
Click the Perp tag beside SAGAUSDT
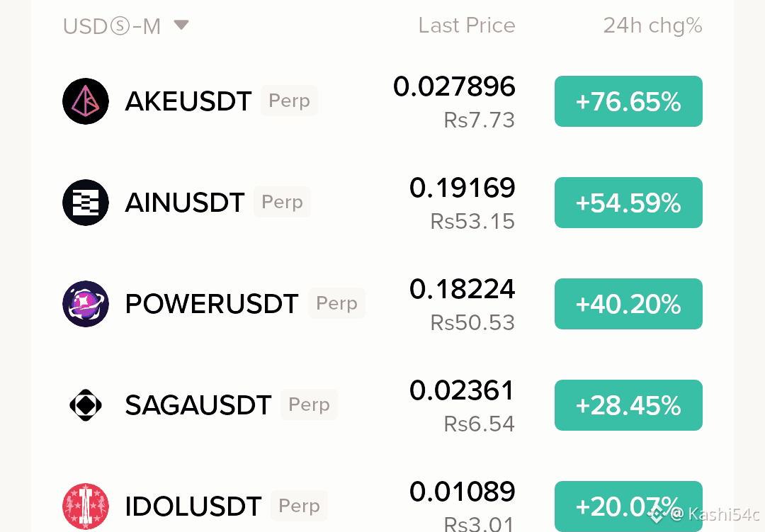[309, 404]
